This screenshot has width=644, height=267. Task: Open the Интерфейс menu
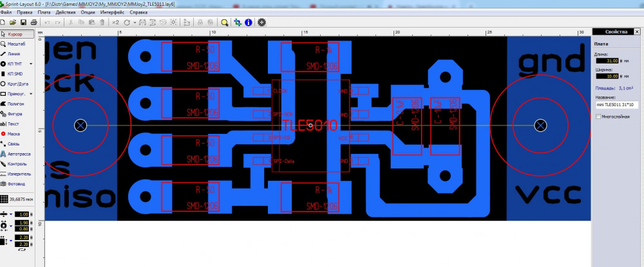(112, 12)
